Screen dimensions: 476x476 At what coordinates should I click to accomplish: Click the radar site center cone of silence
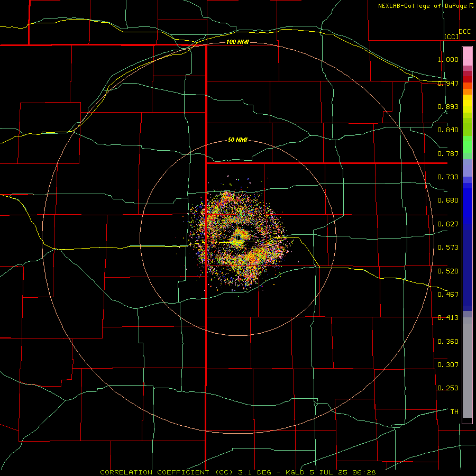coord(239,238)
